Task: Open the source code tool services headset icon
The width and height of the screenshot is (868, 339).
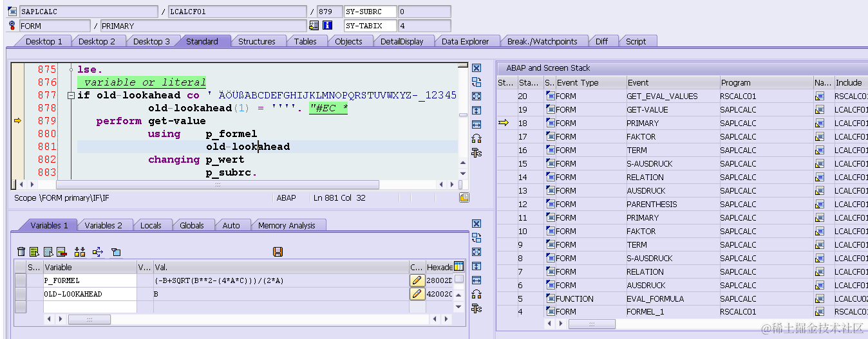Action: pos(476,138)
